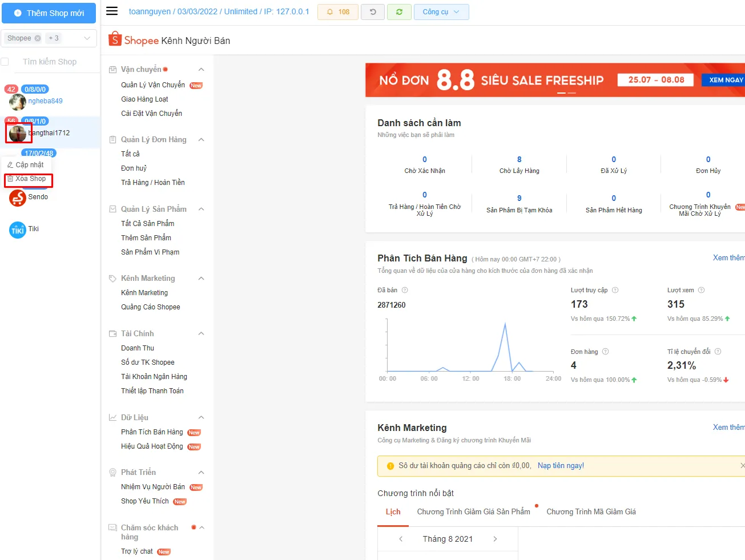Select the ngheba849 shop avatar

(18, 102)
